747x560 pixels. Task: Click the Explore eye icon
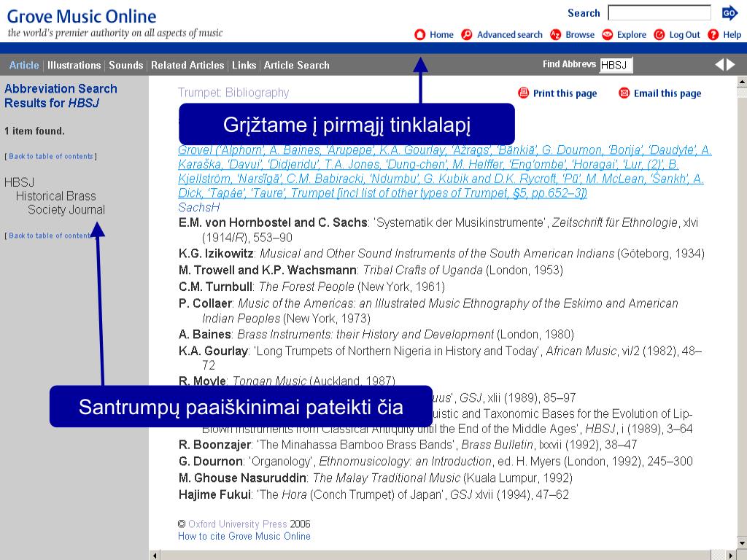[608, 35]
